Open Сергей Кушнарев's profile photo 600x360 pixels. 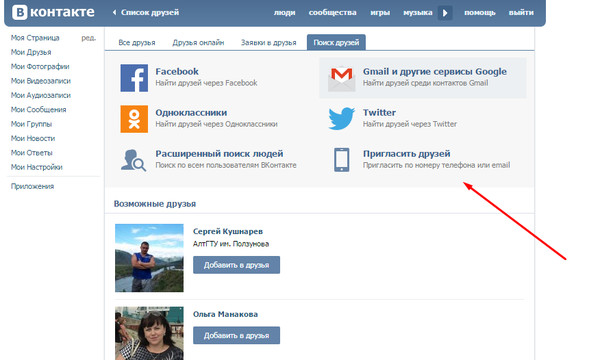point(149,258)
